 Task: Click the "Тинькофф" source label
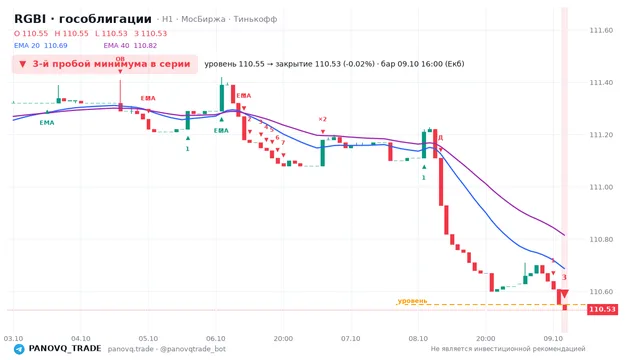click(256, 19)
